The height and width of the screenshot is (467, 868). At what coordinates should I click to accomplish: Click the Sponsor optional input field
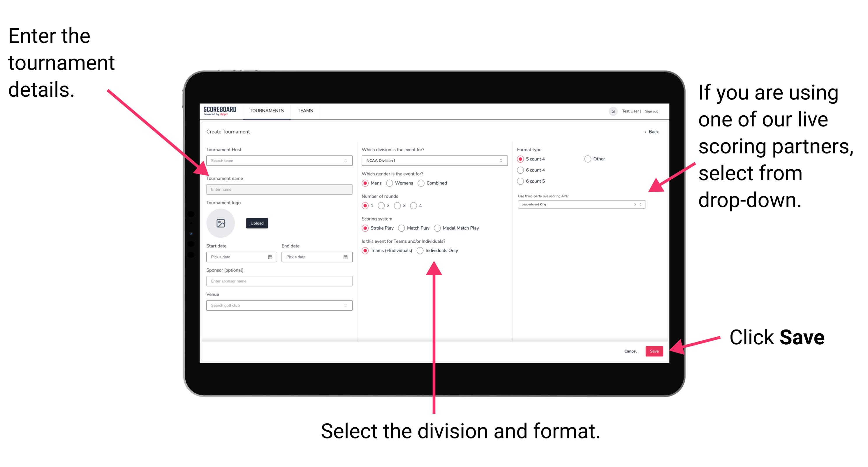point(279,282)
